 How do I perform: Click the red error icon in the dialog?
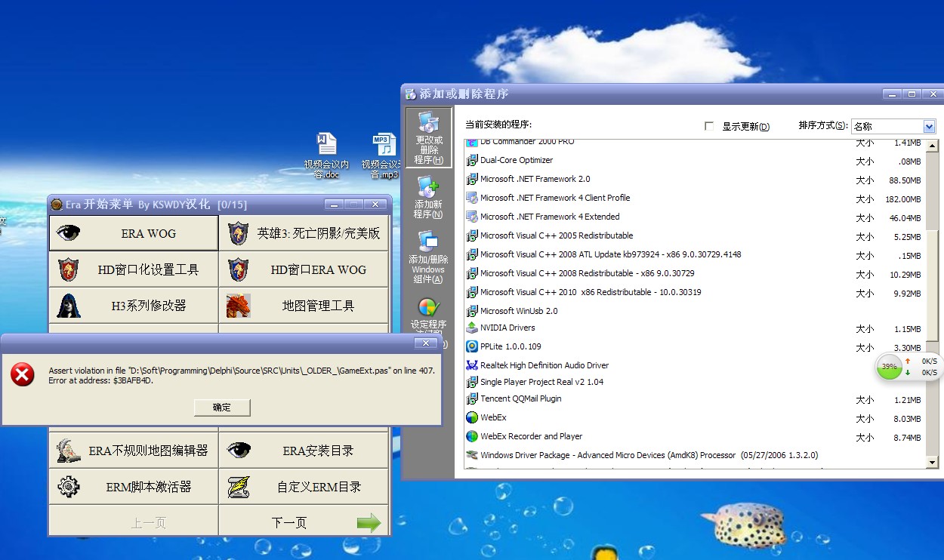pyautogui.click(x=23, y=374)
